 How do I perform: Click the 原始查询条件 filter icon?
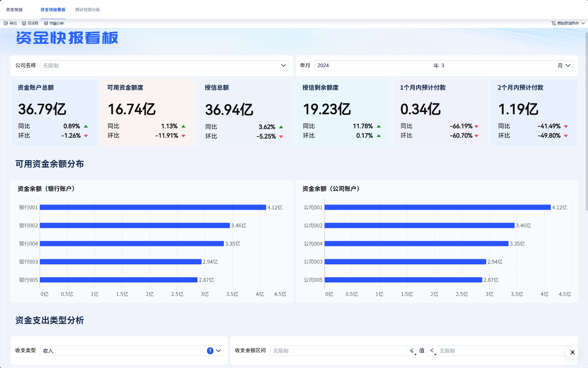tap(553, 23)
